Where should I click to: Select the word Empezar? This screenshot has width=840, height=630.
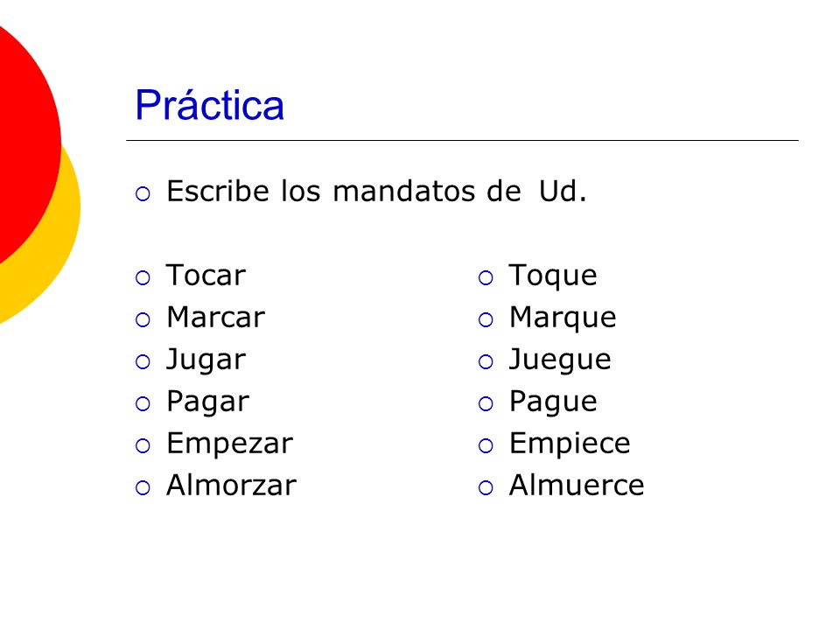pyautogui.click(x=230, y=444)
